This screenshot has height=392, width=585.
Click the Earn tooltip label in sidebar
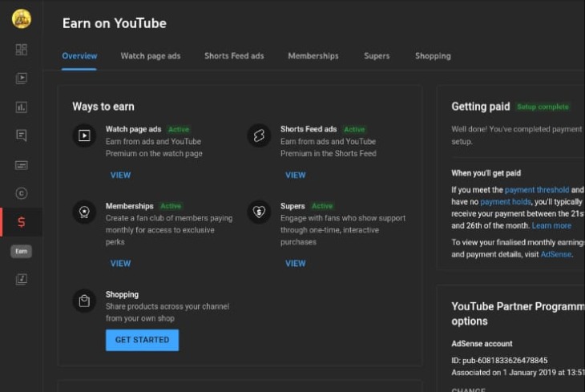point(22,251)
